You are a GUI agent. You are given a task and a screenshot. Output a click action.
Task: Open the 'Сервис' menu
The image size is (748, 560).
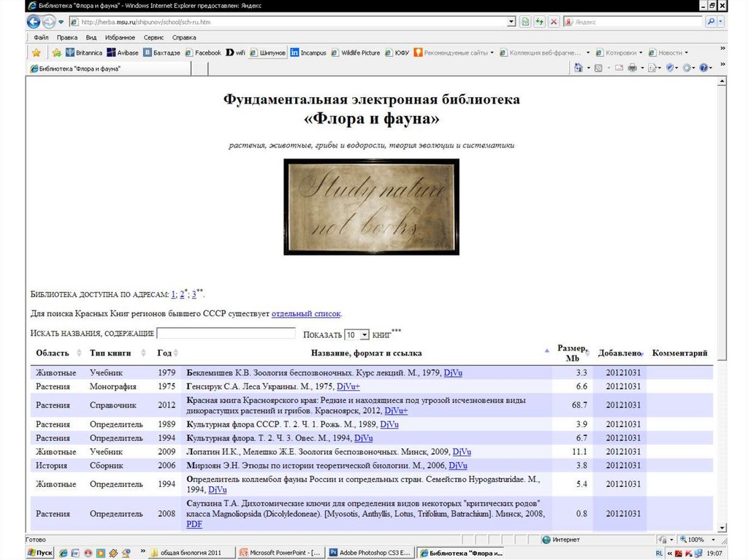153,37
